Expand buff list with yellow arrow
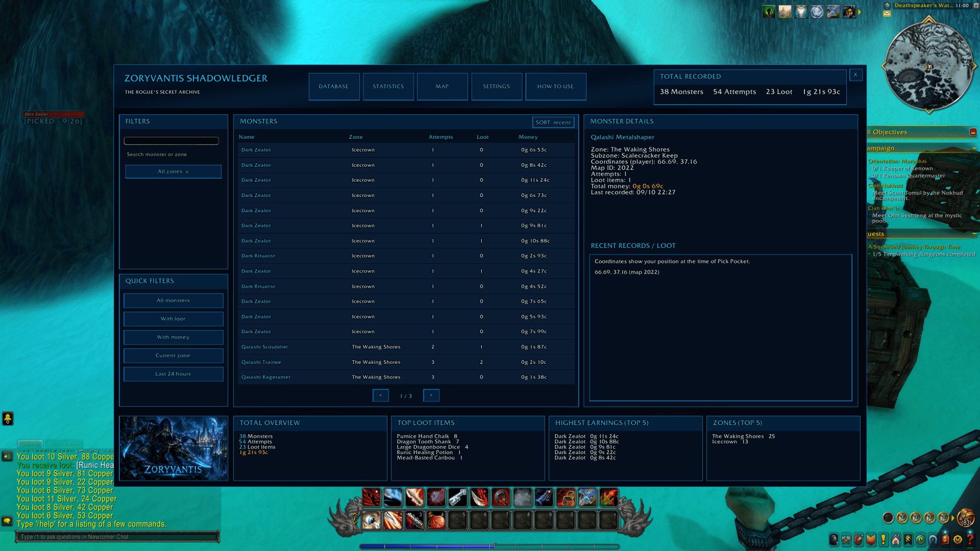980x551 pixels. point(859,12)
